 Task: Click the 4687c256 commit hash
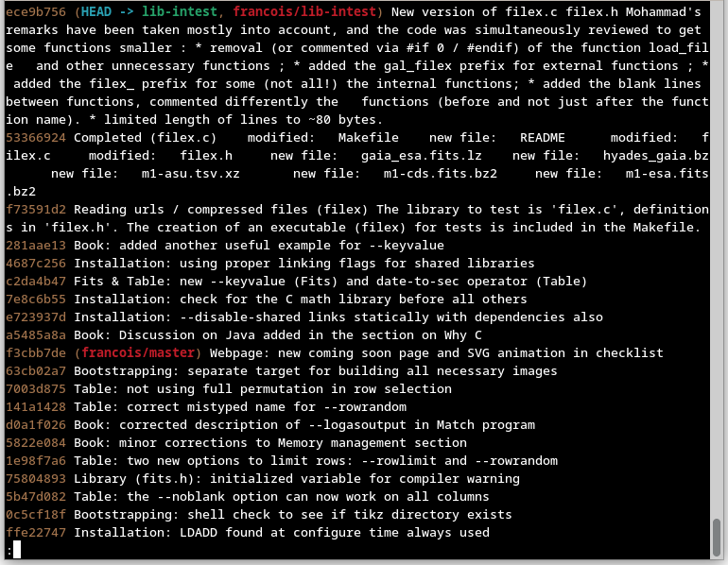point(36,264)
